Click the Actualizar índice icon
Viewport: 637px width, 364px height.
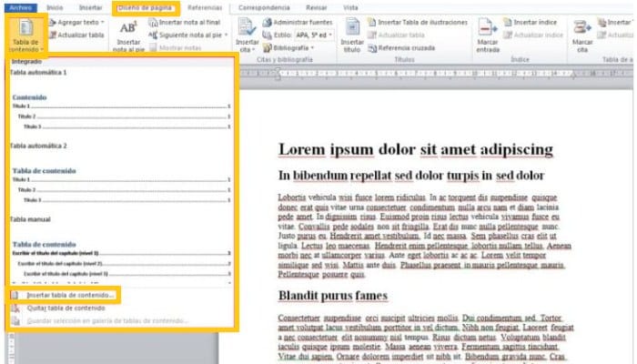coord(508,35)
